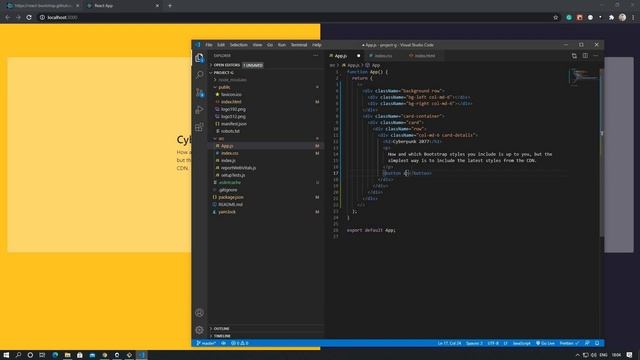Open the Explorer view in activity bar
The height and width of the screenshot is (360, 640).
click(x=199, y=58)
